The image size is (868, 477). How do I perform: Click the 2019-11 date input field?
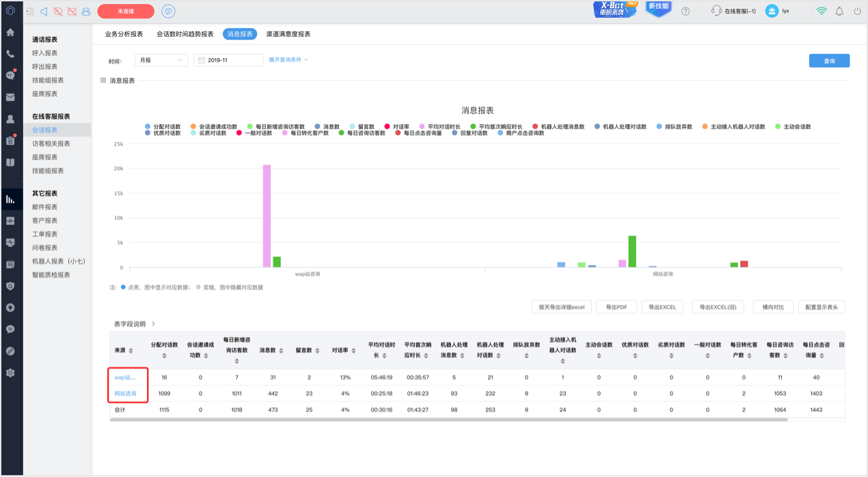(x=228, y=60)
